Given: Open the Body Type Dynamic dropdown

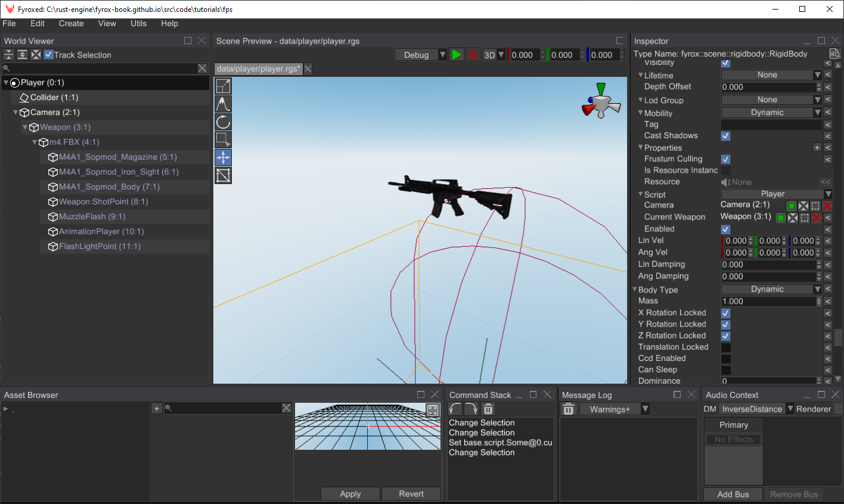Looking at the screenshot, I should 771,290.
